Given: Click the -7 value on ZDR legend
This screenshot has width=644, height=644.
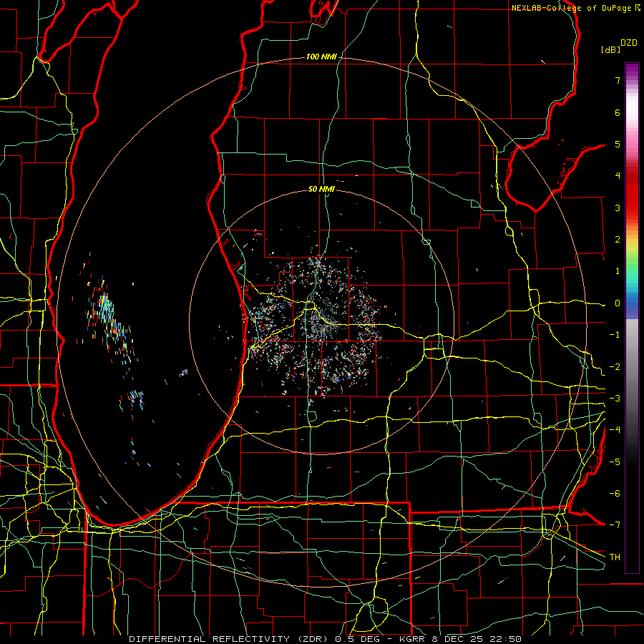Looking at the screenshot, I should coord(615,525).
